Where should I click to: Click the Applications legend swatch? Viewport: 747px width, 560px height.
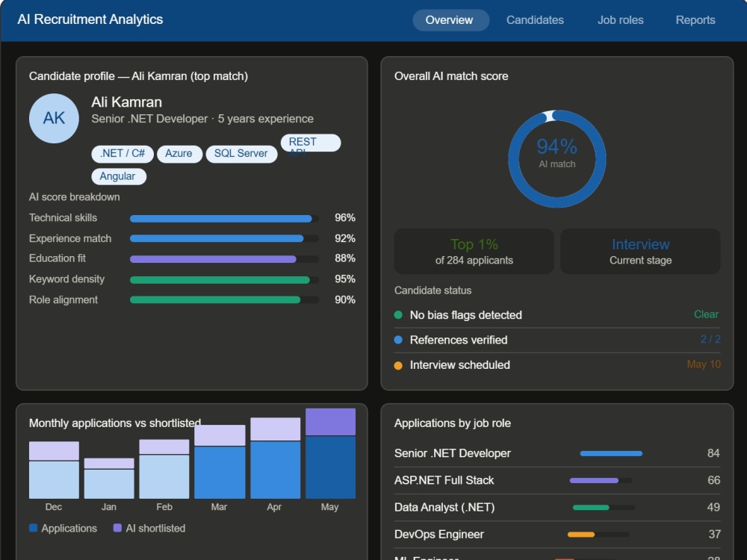coord(33,528)
